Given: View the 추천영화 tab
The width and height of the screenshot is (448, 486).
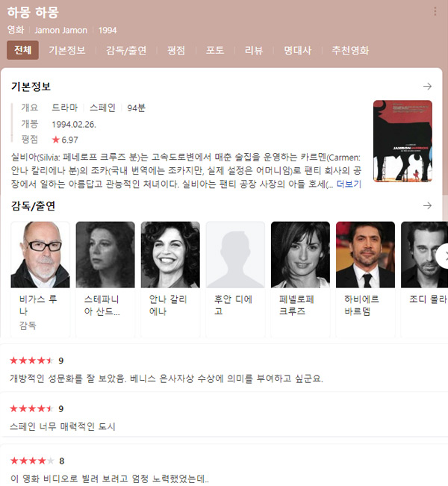Looking at the screenshot, I should (350, 50).
